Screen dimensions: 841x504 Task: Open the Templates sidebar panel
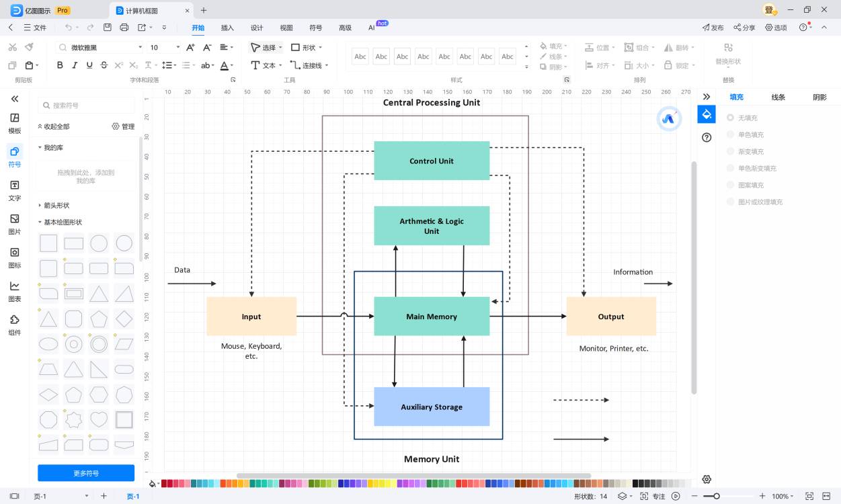point(14,123)
